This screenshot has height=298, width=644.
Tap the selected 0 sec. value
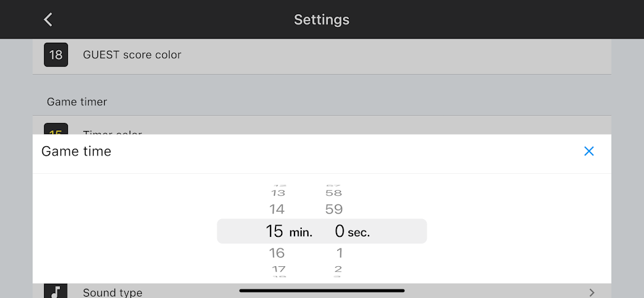coord(340,231)
